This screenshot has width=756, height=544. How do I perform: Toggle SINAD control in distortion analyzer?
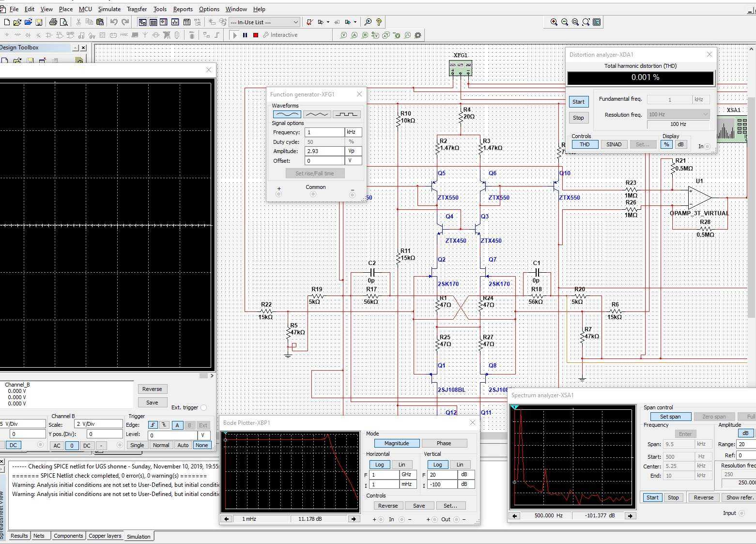(x=614, y=144)
